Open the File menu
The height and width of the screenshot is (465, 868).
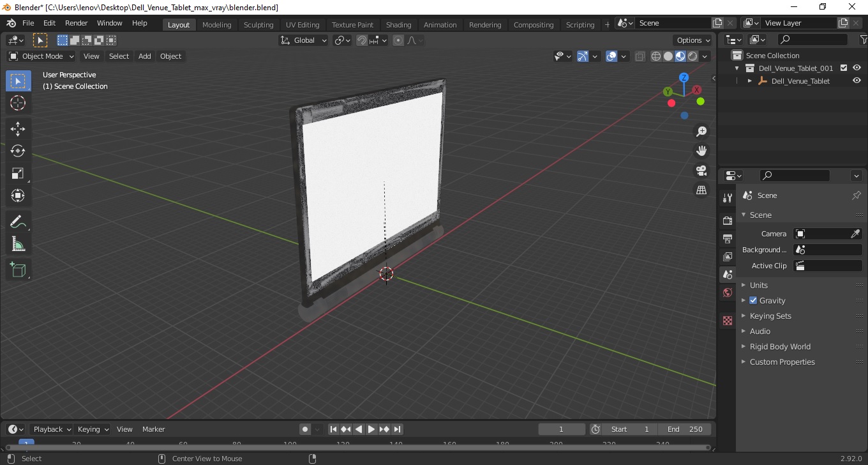click(28, 23)
